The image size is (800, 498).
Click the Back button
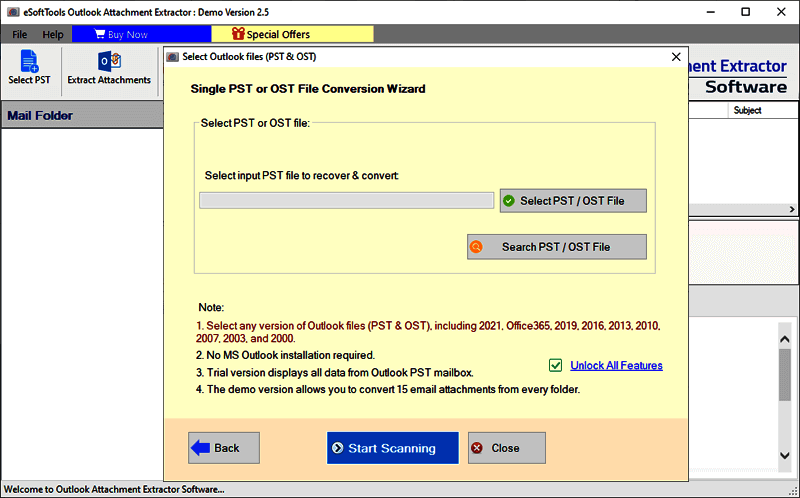pyautogui.click(x=223, y=448)
